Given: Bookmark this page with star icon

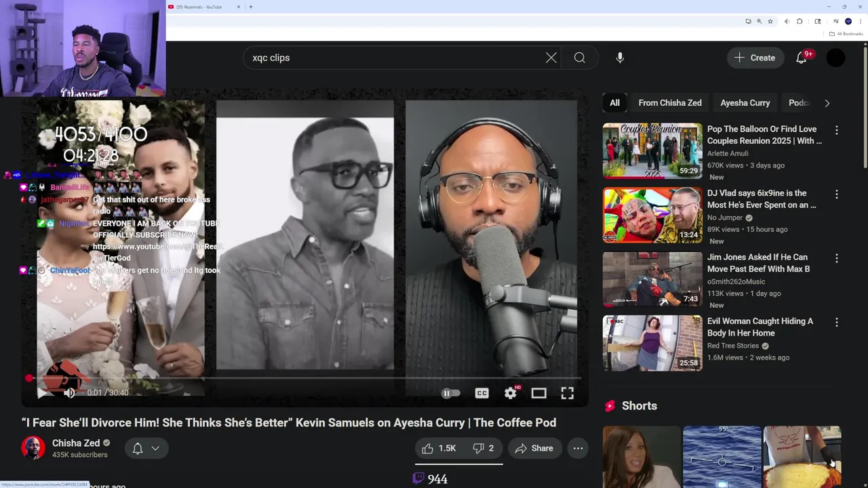Looking at the screenshot, I should [770, 22].
